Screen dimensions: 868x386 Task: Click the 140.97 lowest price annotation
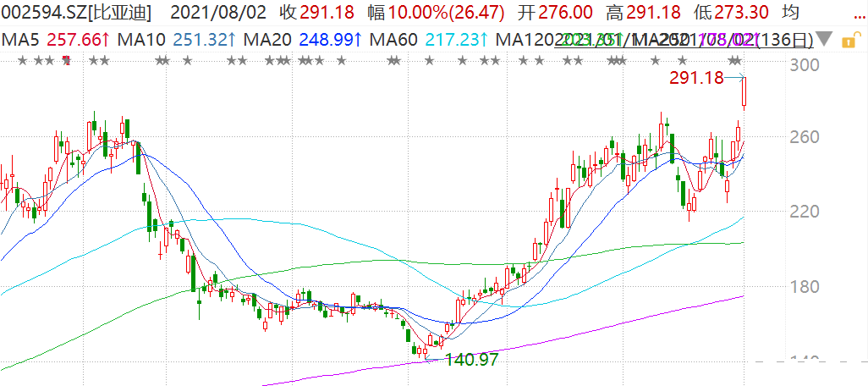point(471,359)
